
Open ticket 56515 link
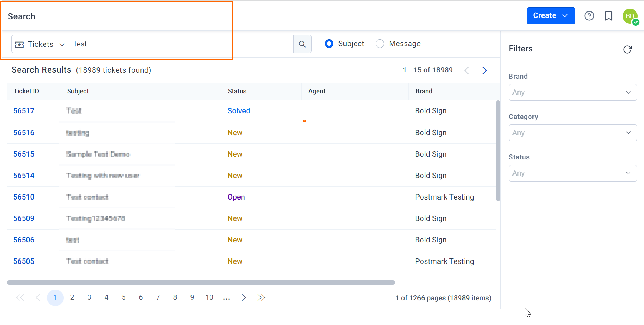(x=24, y=154)
